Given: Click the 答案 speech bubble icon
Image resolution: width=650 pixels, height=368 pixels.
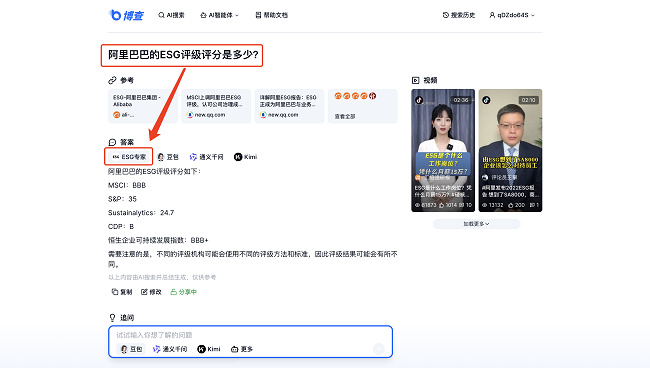Looking at the screenshot, I should (x=112, y=142).
